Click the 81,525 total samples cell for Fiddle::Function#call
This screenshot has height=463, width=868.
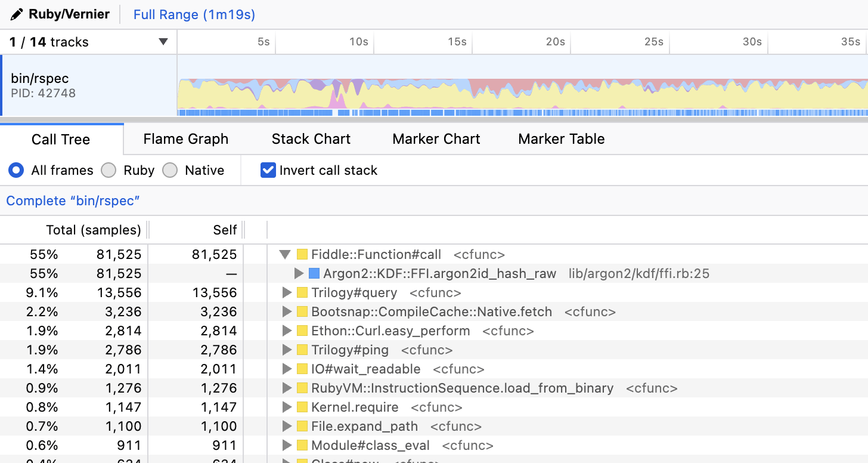point(119,255)
